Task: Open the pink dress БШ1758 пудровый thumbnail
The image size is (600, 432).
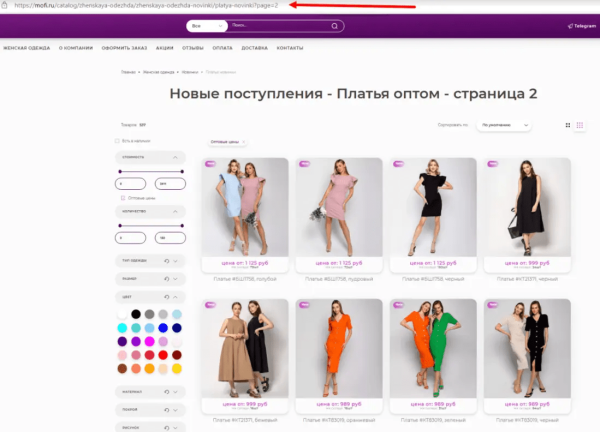Action: [339, 207]
